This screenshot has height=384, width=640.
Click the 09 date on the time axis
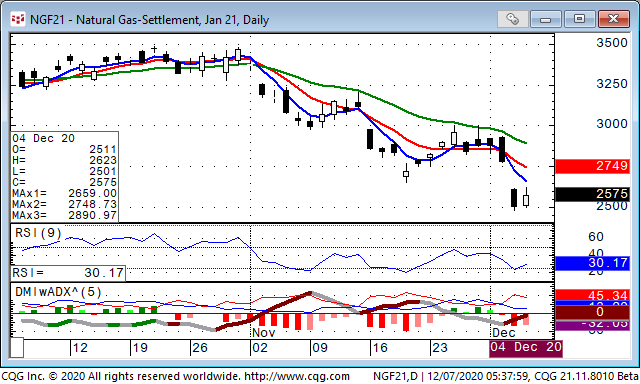(320, 348)
